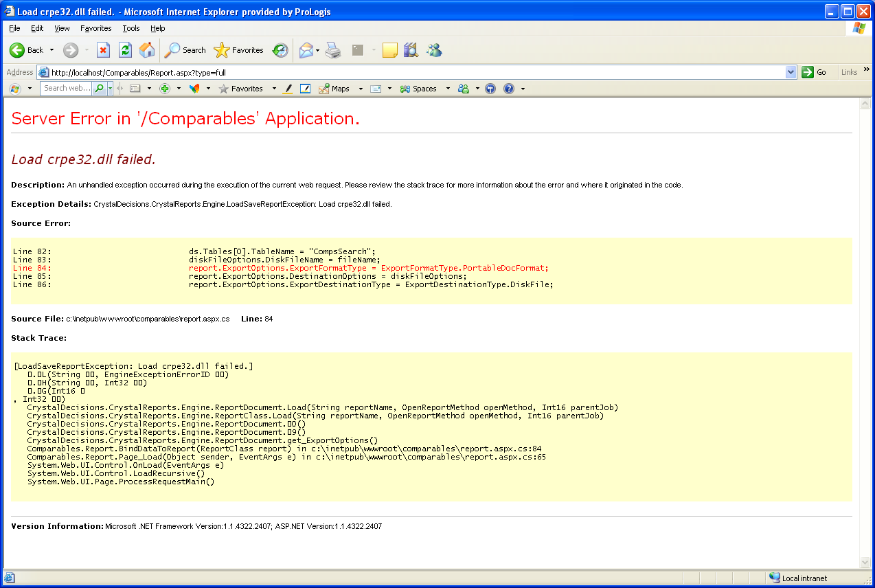This screenshot has height=588, width=875.
Task: Click the Links toolbar label
Action: point(849,72)
